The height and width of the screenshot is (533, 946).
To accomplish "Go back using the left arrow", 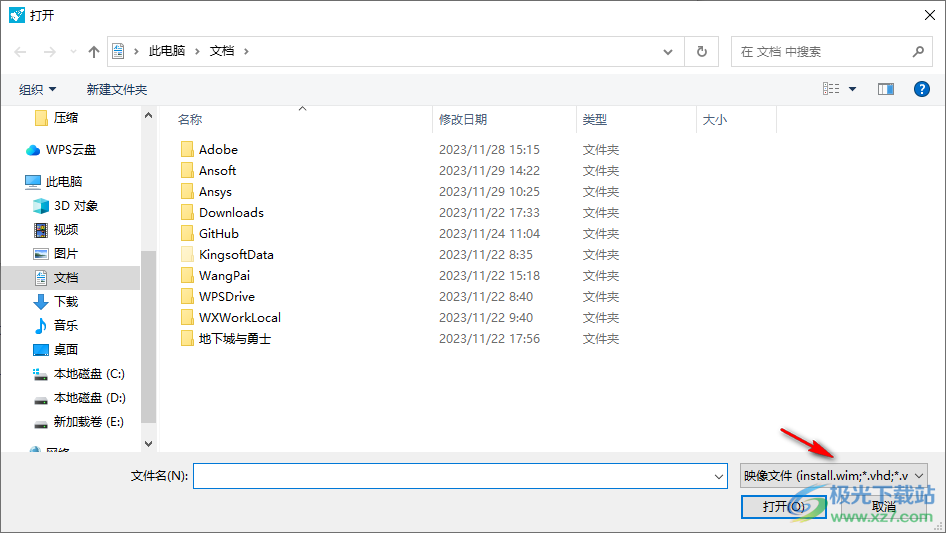I will [x=21, y=52].
